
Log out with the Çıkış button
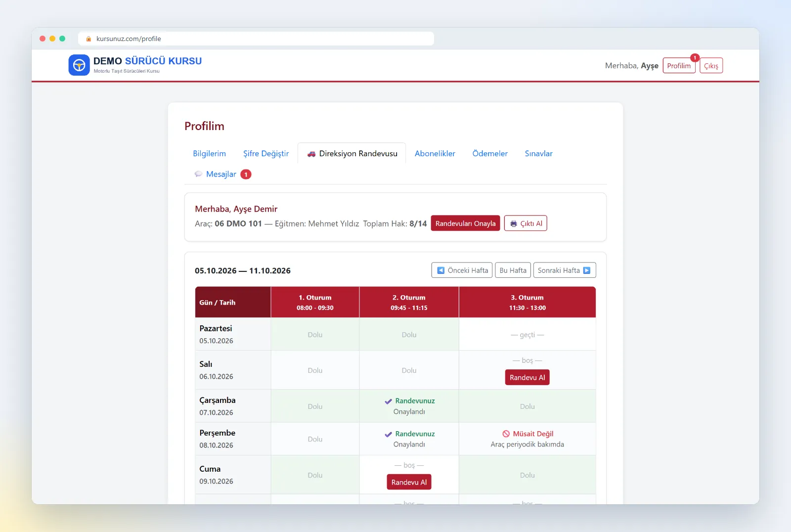711,66
